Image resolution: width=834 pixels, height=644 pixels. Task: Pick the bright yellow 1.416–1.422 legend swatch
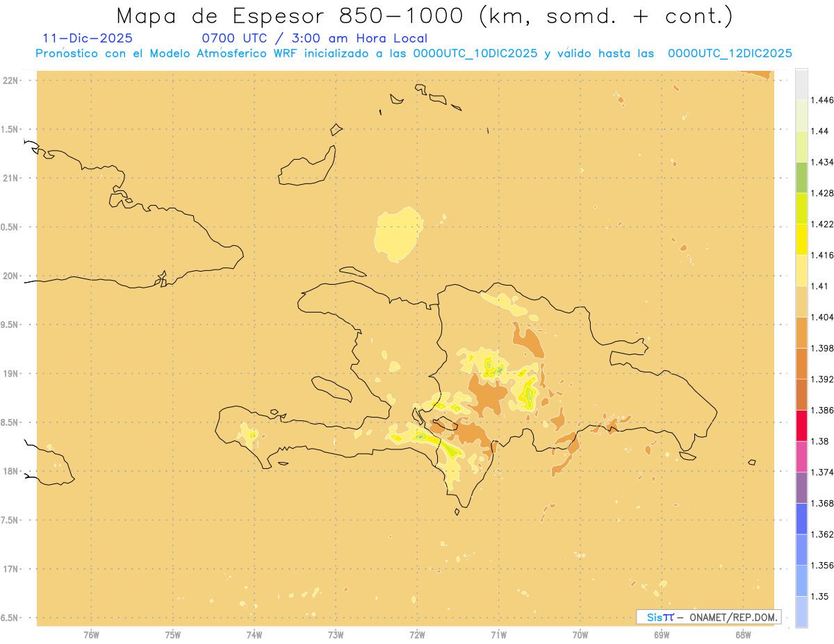801,240
